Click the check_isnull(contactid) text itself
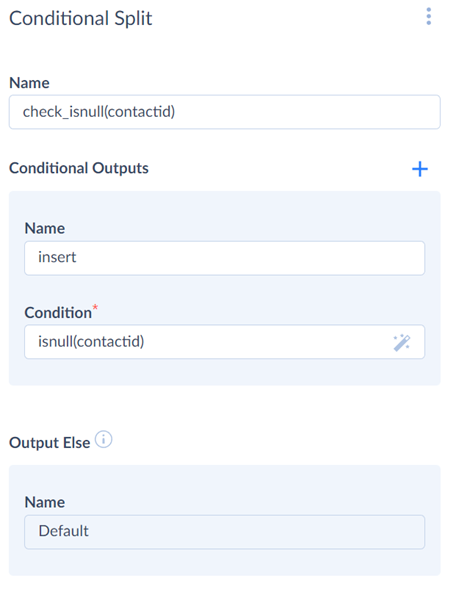Screen dimensions: 456x589 pyautogui.click(x=99, y=112)
